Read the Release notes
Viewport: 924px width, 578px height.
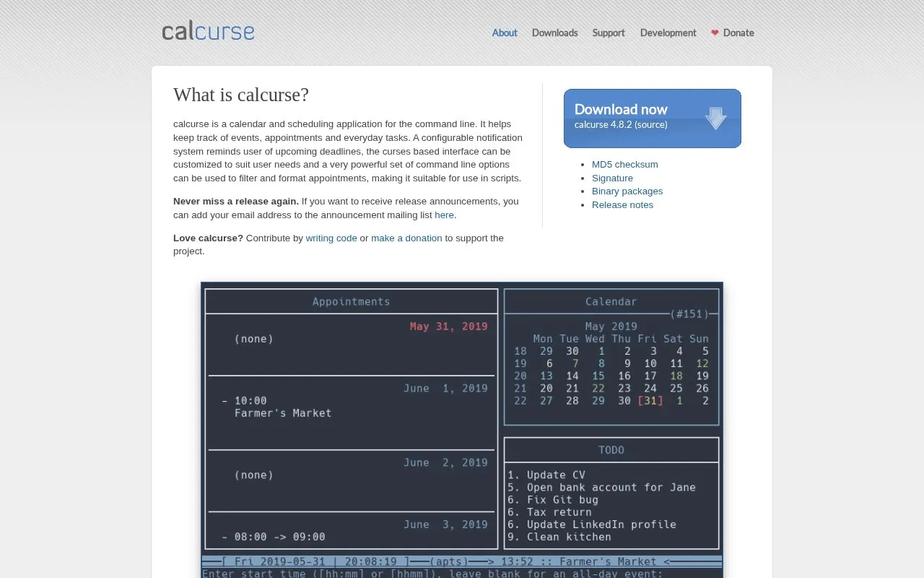622,205
